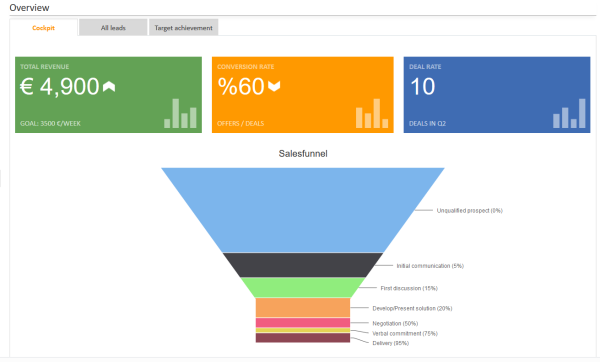The width and height of the screenshot is (600, 362).
Task: Click the Conversion Rate orange card
Action: pyautogui.click(x=303, y=95)
